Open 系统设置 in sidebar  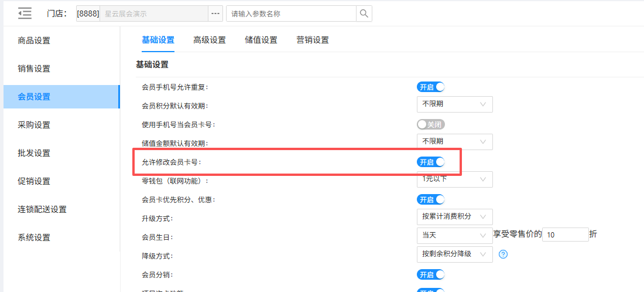[x=61, y=237]
